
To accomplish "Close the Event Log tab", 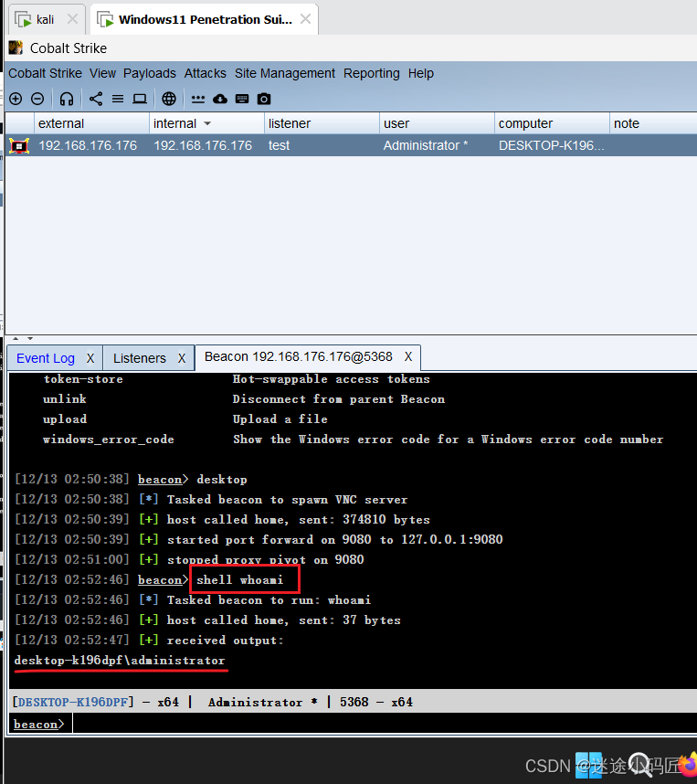I will click(90, 358).
